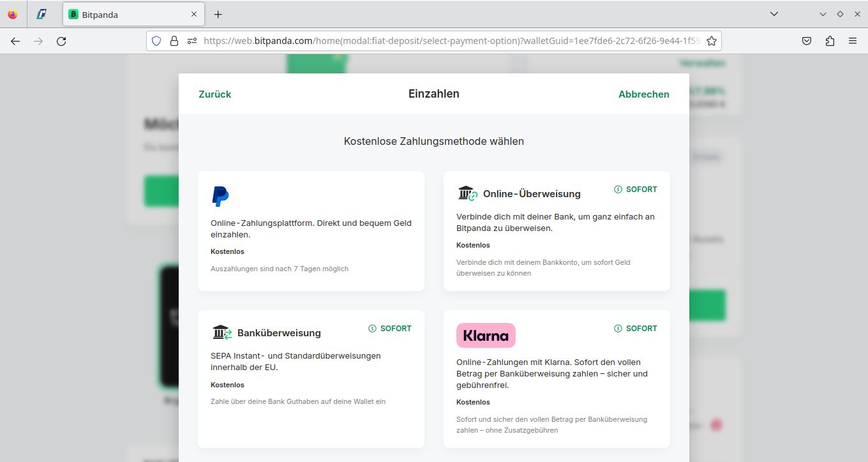Image resolution: width=868 pixels, height=462 pixels.
Task: Click the tracking protection shield icon
Action: click(156, 41)
